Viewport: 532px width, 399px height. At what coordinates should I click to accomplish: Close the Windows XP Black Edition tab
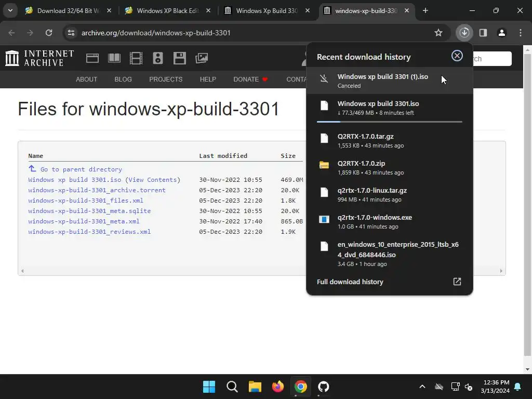[208, 10]
